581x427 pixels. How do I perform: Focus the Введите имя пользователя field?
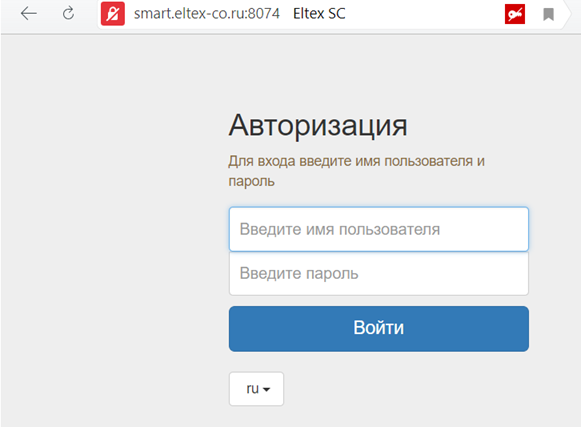pos(379,229)
